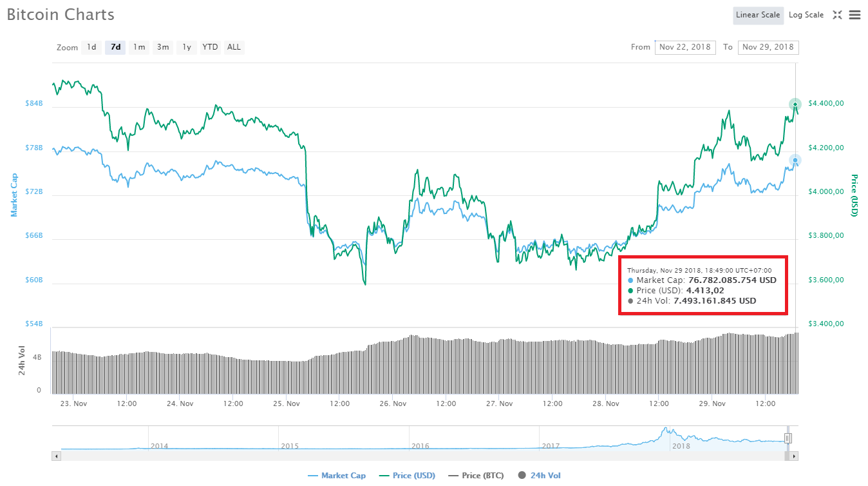Select the 7d zoom tab
The width and height of the screenshot is (868, 486).
115,47
